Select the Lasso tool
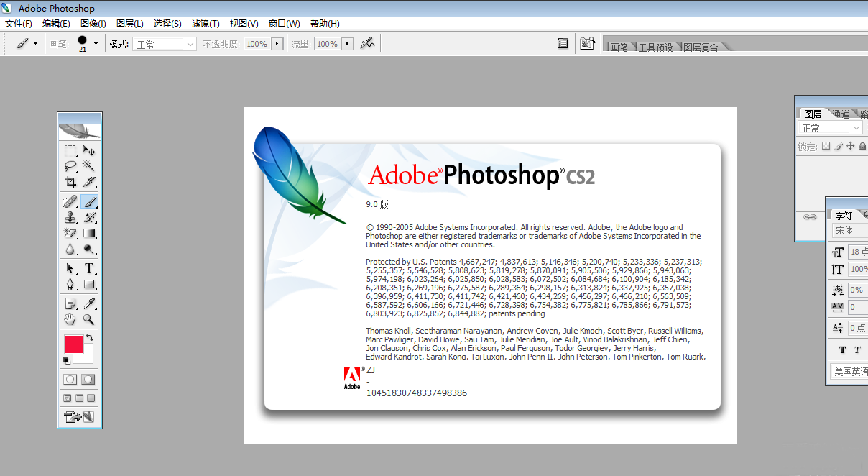Viewport: 868px width, 476px height. 70,166
